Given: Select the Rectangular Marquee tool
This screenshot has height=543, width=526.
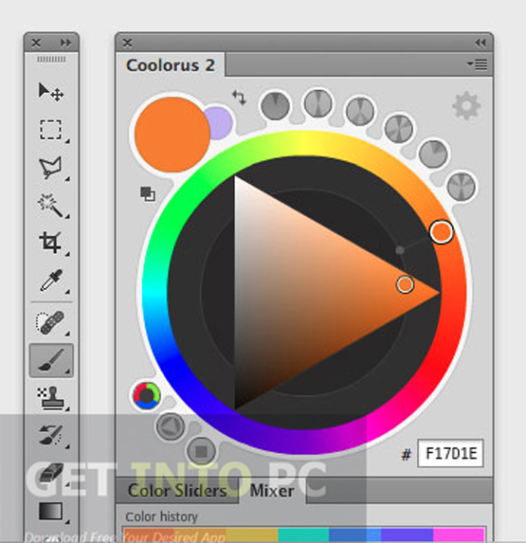Looking at the screenshot, I should pyautogui.click(x=51, y=130).
